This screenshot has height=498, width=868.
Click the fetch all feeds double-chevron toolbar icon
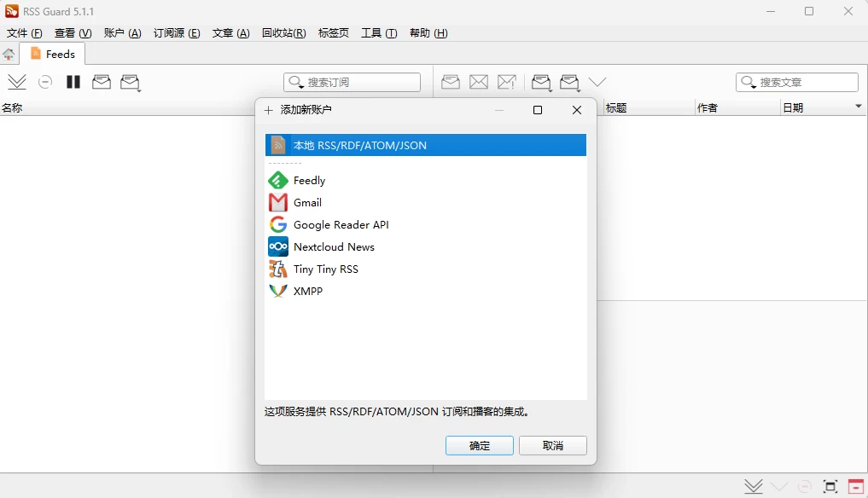(x=17, y=83)
